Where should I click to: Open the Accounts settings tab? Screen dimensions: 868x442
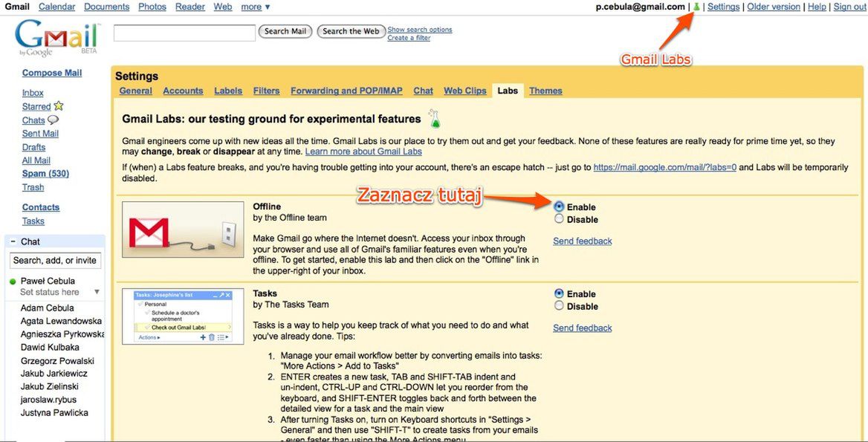pos(183,91)
